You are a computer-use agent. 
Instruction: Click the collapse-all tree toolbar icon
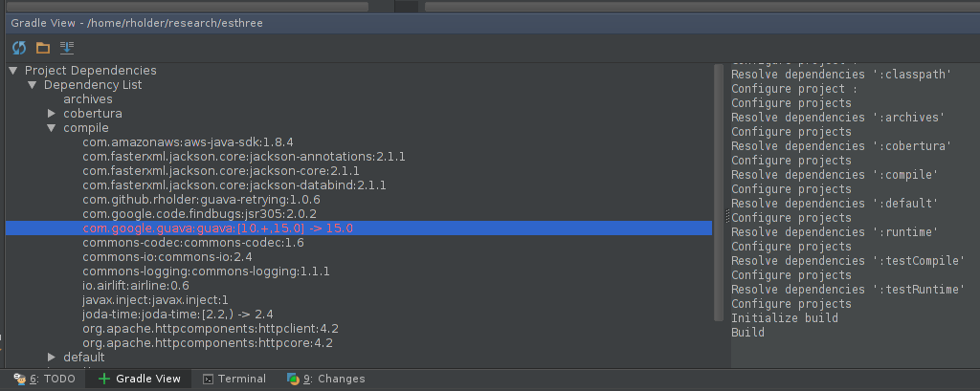coord(66,48)
